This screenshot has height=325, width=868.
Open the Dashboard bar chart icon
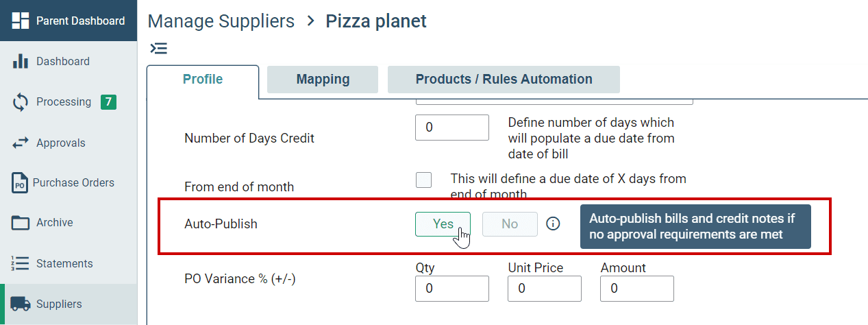tap(21, 61)
